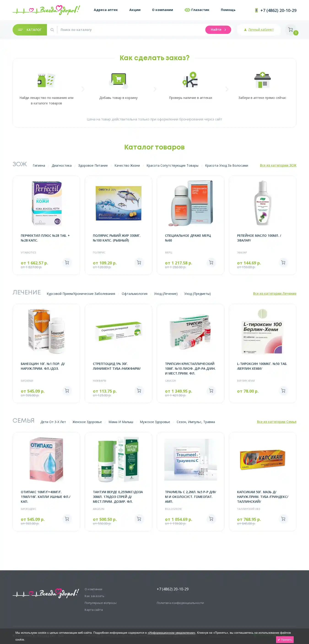The width and height of the screenshot is (309, 644).
Task: Open the shopping cart icon in header
Action: click(290, 30)
